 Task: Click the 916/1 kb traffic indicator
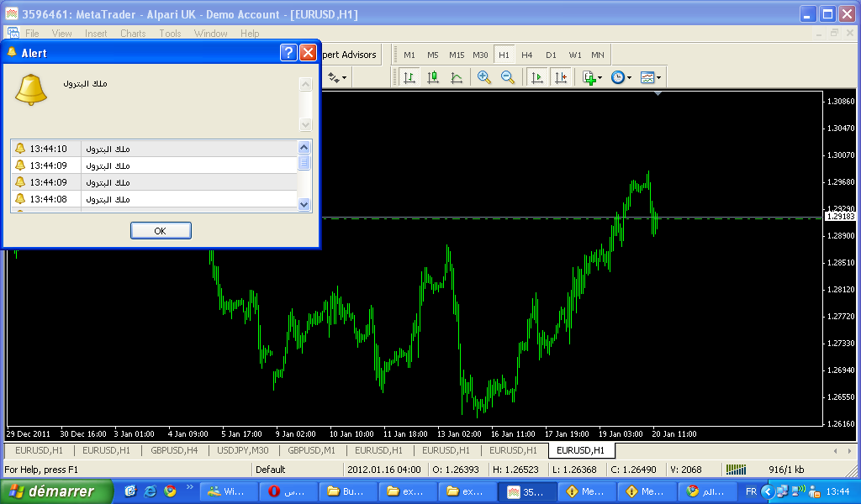tap(786, 470)
